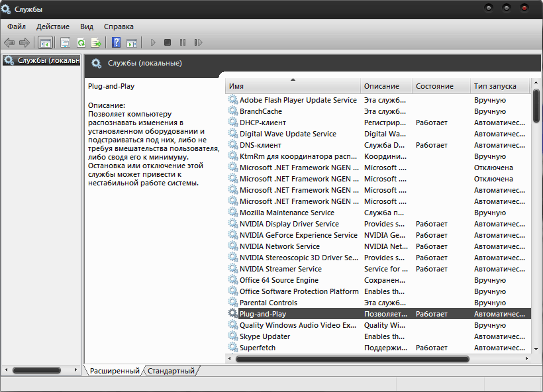Click the Export list icon
Viewport: 543px width, 392px height.
tap(96, 42)
